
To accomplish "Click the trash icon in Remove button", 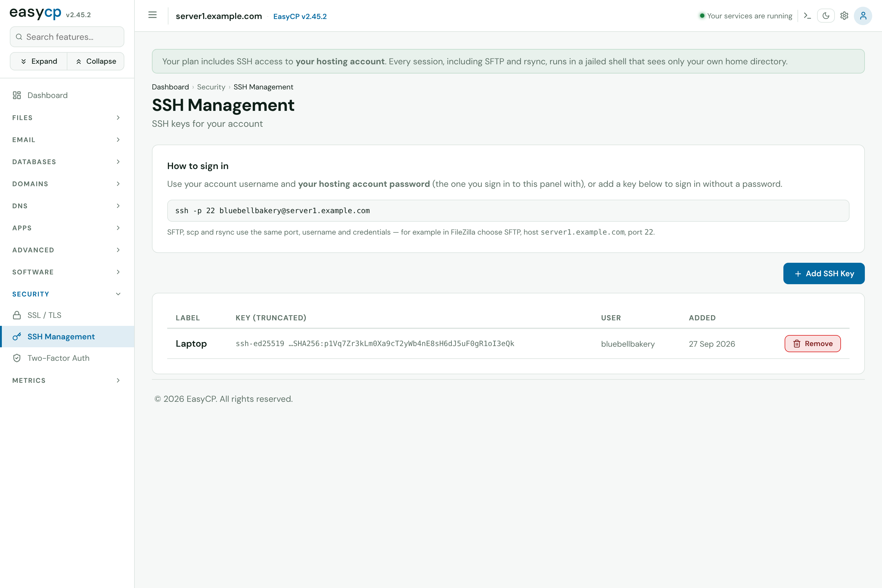I will [797, 344].
